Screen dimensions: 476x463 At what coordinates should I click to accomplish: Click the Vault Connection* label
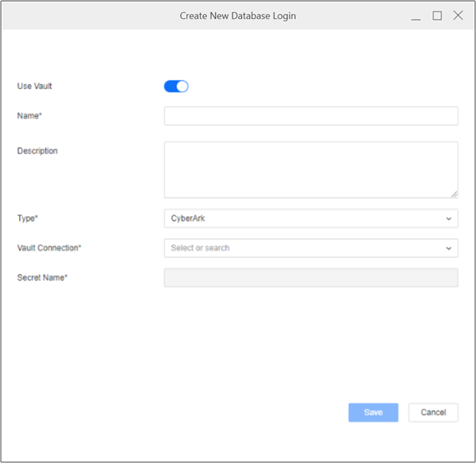coord(49,248)
